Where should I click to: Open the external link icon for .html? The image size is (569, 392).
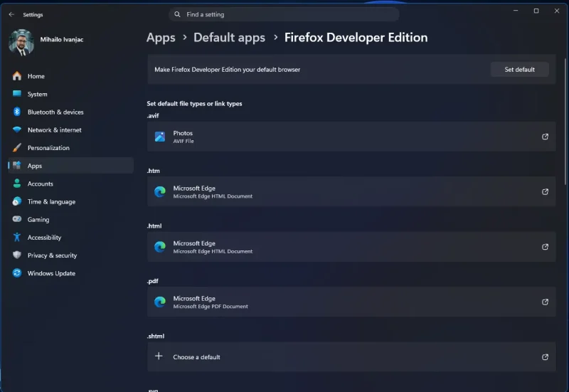pyautogui.click(x=545, y=247)
